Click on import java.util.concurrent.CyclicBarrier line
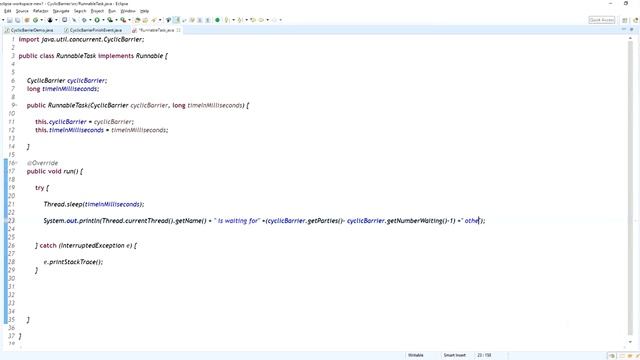The image size is (640, 360). click(x=81, y=39)
